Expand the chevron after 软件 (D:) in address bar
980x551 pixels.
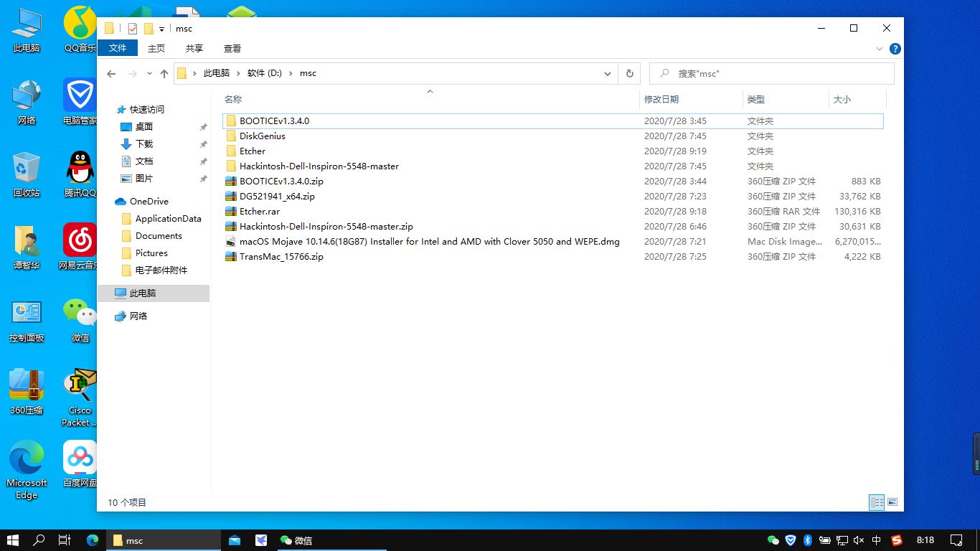pos(291,73)
